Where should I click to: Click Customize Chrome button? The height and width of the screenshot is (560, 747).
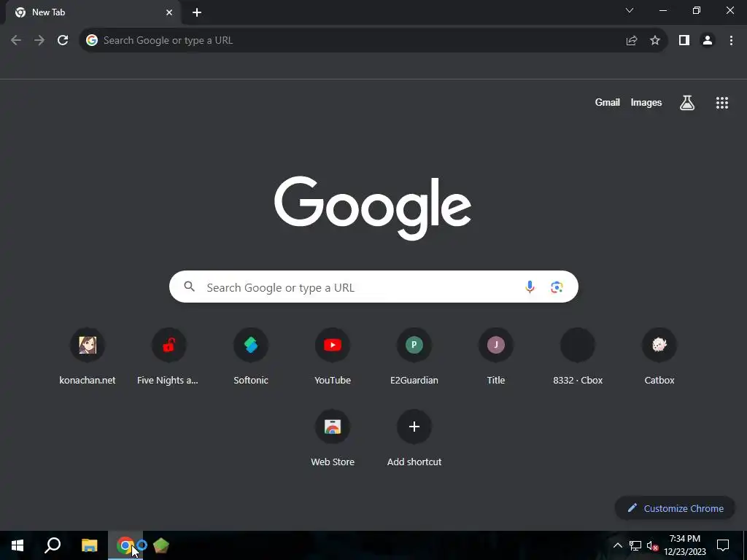click(675, 508)
